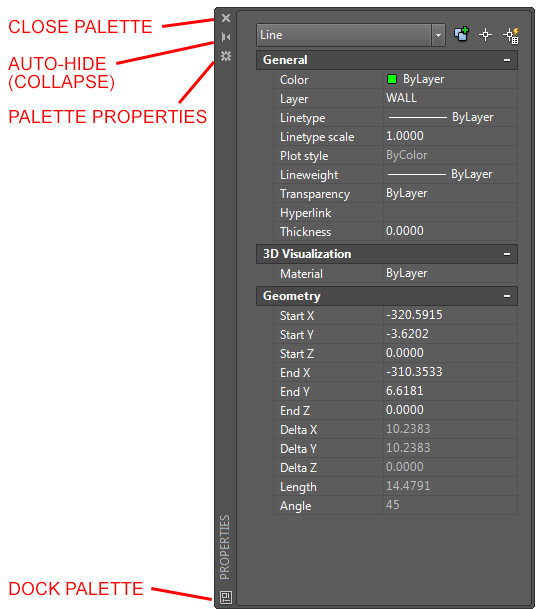Click the General section header

387,60
